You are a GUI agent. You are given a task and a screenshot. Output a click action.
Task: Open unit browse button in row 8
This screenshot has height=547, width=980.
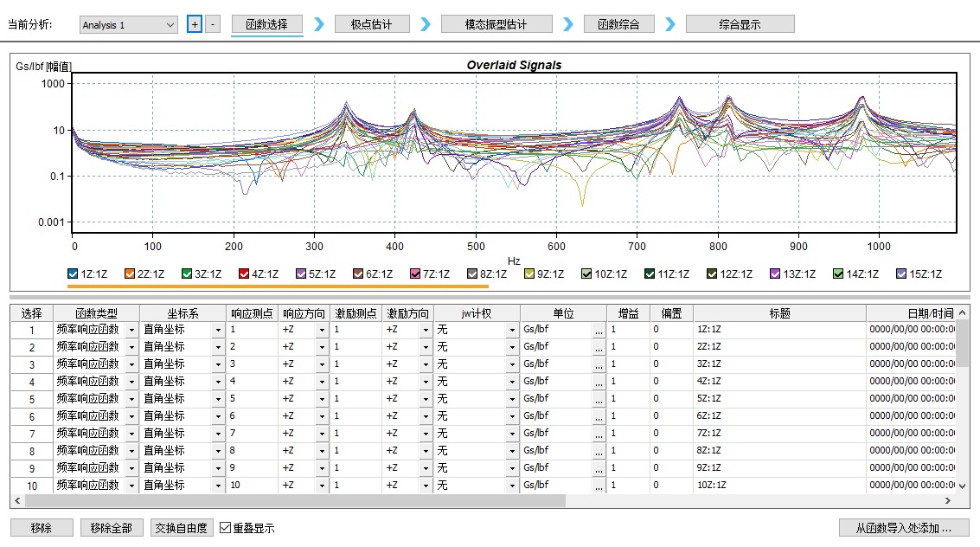click(599, 451)
